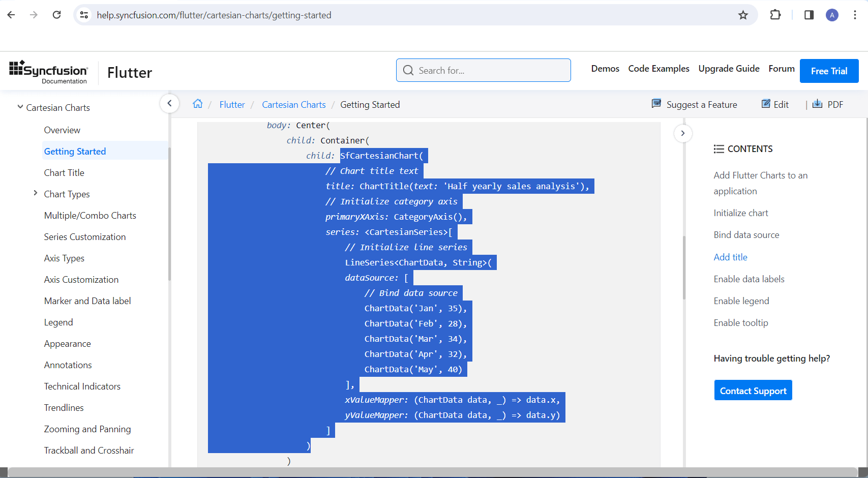Viewport: 868px width, 478px height.
Task: Open the browser side panel icon
Action: click(x=809, y=15)
